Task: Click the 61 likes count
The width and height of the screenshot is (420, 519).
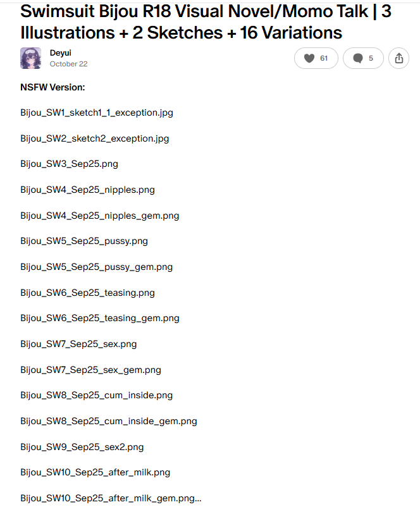Action: coord(324,58)
